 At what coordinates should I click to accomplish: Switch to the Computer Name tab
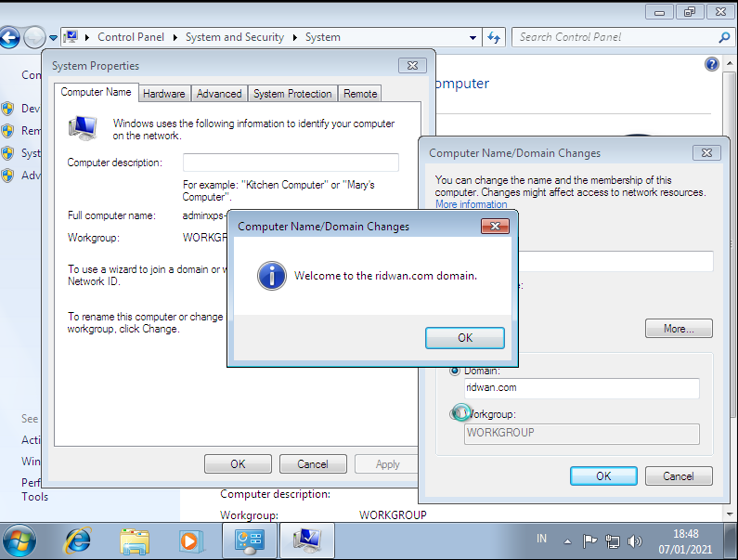click(96, 92)
